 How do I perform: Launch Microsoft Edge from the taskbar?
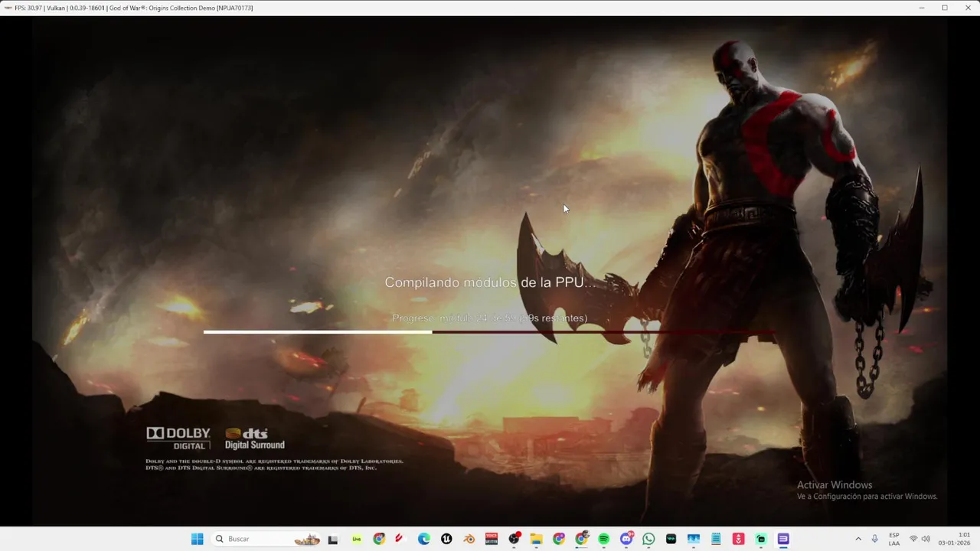pyautogui.click(x=424, y=539)
